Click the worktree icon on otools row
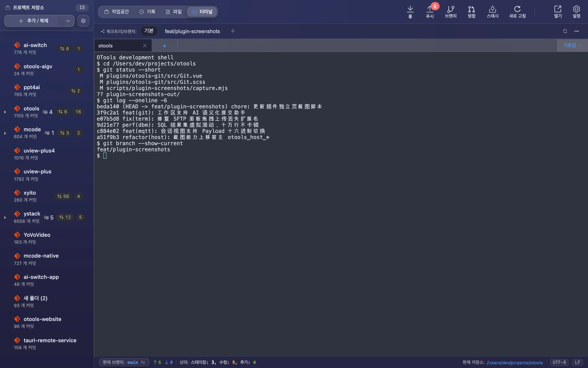Screen dimensions: 588x368 tap(45, 112)
